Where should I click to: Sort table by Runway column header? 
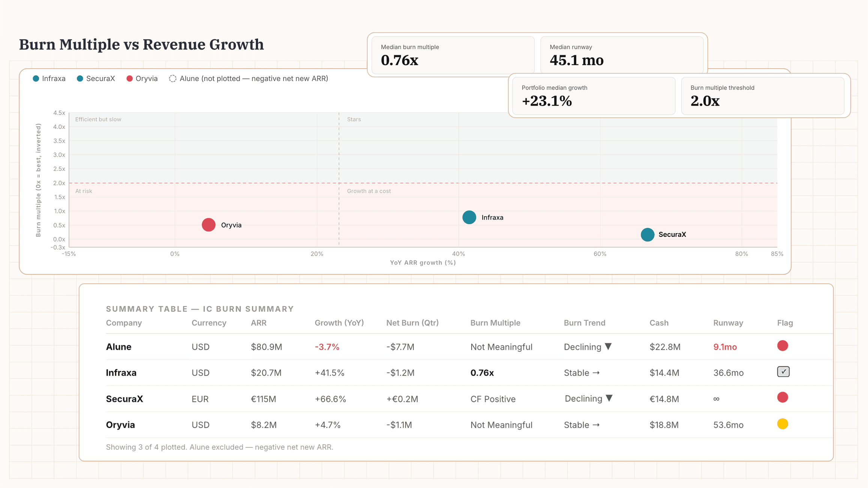pos(728,323)
